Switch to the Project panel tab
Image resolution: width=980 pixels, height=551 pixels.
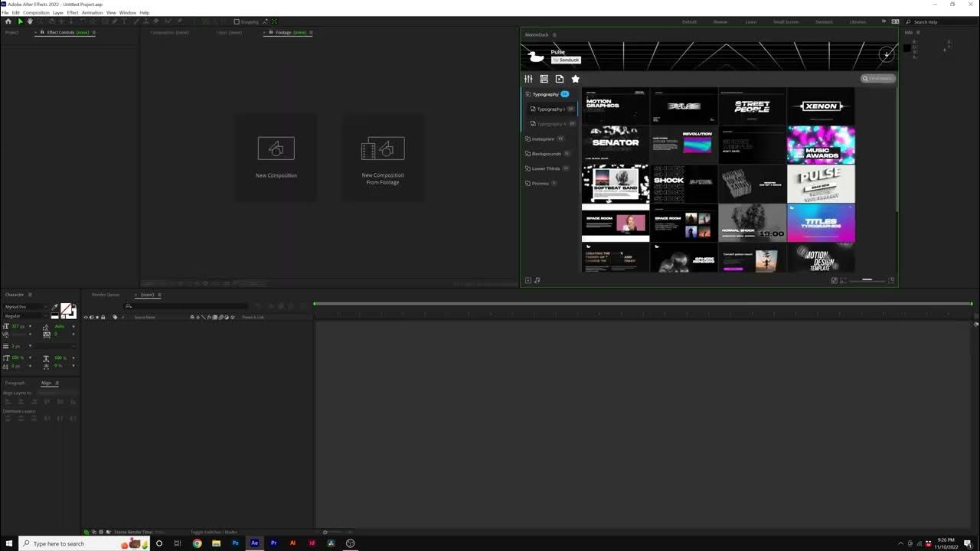point(12,33)
